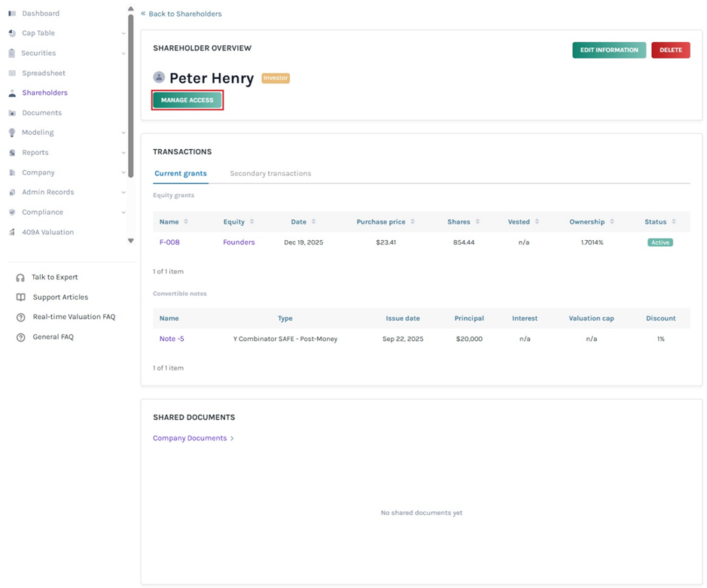Click the 1.7014% ownership value
Image resolution: width=707 pixels, height=588 pixels.
tap(592, 242)
